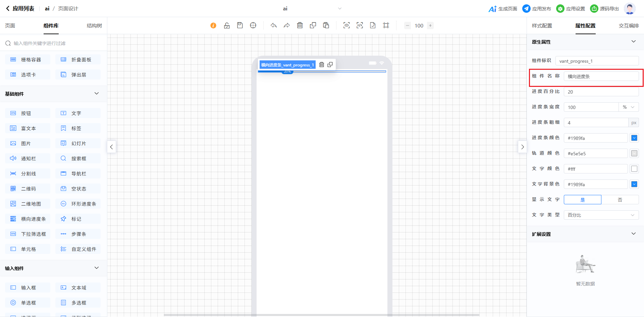The height and width of the screenshot is (317, 644).
Task: Delete the selected progress bar component on canvas
Action: coord(322,65)
